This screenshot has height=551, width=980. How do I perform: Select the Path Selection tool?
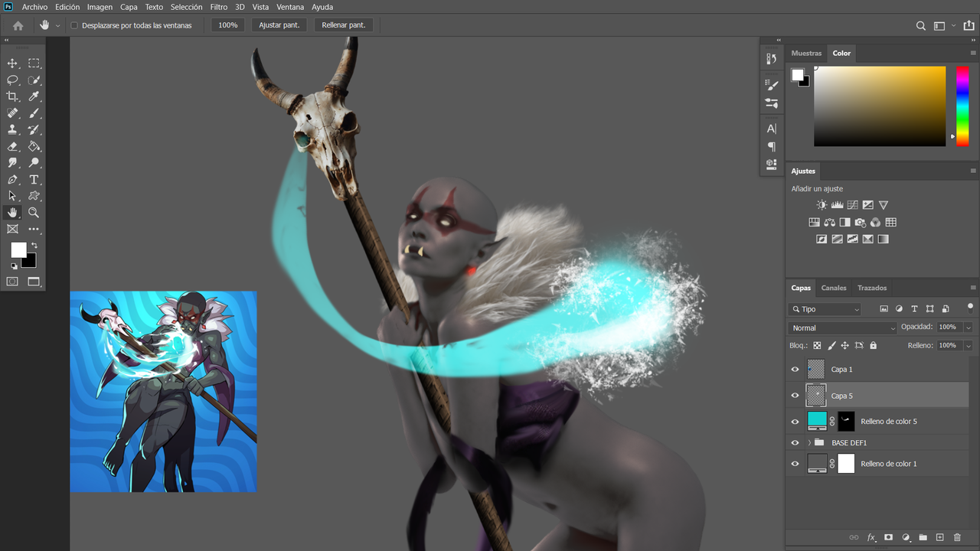coord(12,196)
